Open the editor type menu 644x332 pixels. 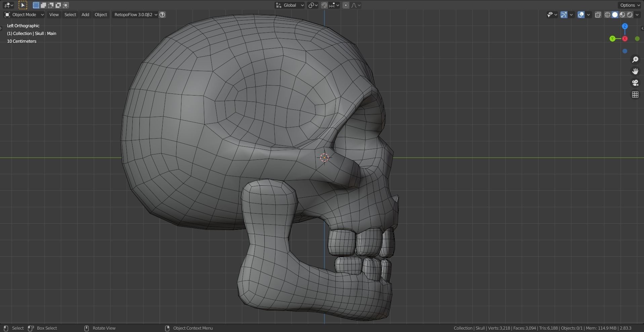point(8,5)
